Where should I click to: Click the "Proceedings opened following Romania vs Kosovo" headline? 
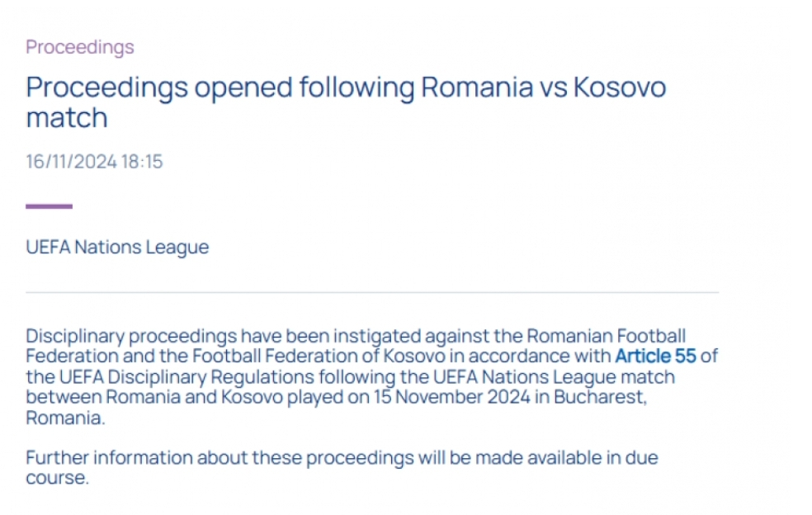pyautogui.click(x=345, y=88)
